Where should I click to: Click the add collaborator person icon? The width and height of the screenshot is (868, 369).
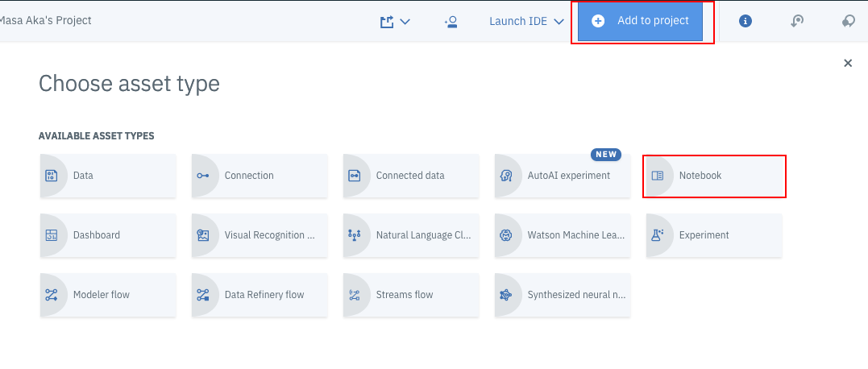451,22
